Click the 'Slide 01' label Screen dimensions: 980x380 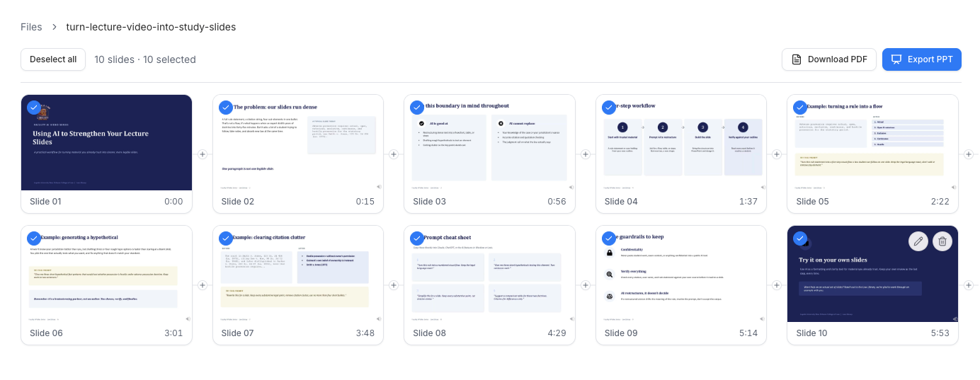(45, 202)
